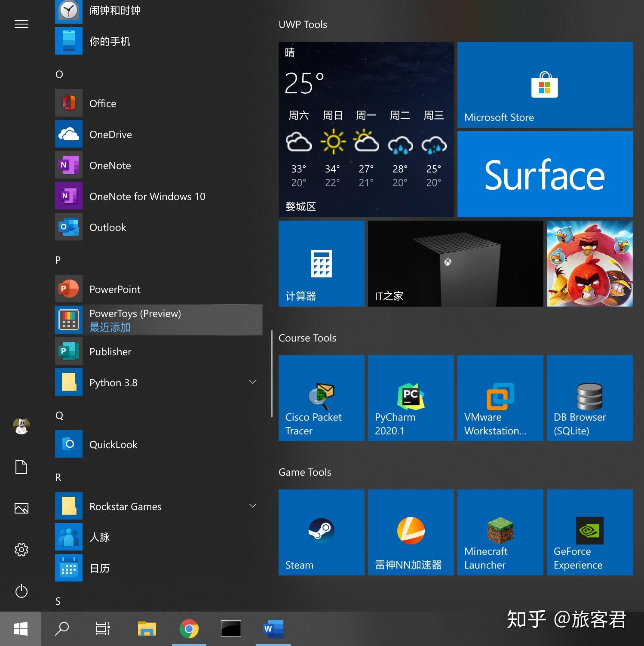Open 雷神NN加速器 tile
The image size is (644, 646).
tap(411, 532)
